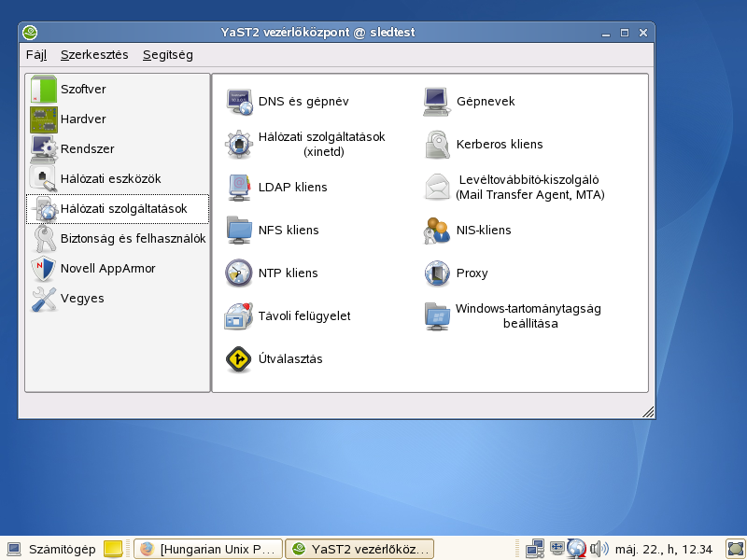Screen dimensions: 747x560
Task: Select the Hardver category in the sidebar
Action: (118, 119)
